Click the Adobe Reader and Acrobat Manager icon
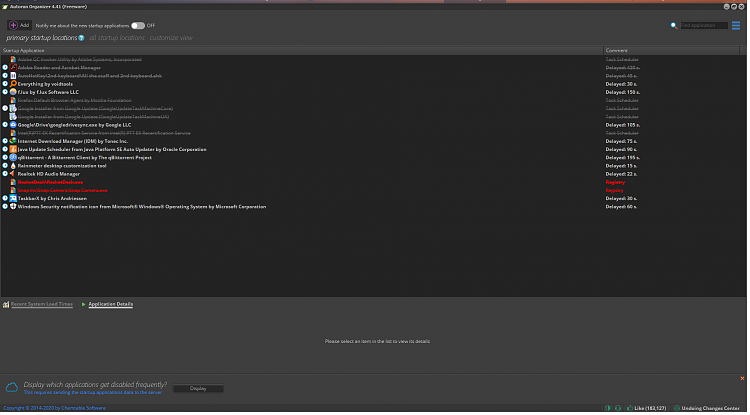 13,68
